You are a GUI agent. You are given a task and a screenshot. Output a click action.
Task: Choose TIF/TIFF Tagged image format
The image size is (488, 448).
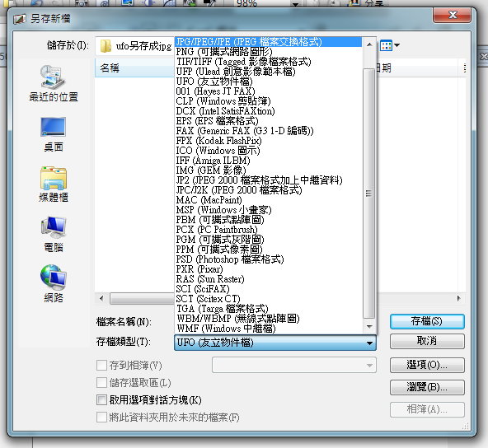pyautogui.click(x=268, y=62)
